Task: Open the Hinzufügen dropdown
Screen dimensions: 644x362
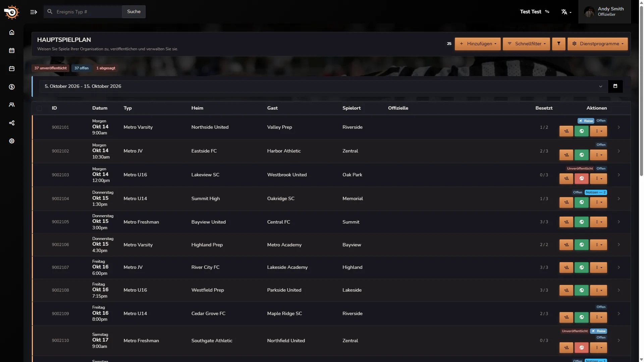Action: tap(478, 44)
